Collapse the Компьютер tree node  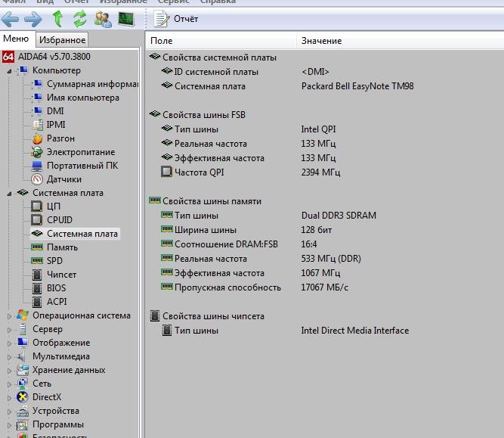pyautogui.click(x=10, y=70)
